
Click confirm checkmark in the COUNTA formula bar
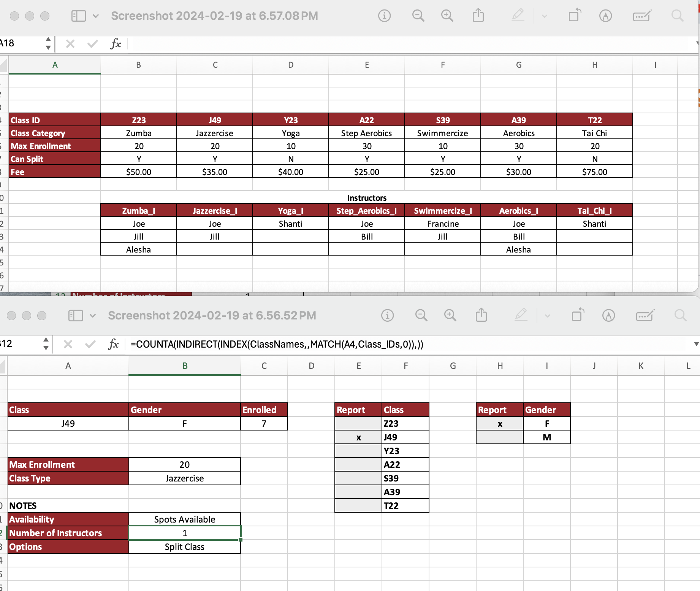(x=90, y=345)
